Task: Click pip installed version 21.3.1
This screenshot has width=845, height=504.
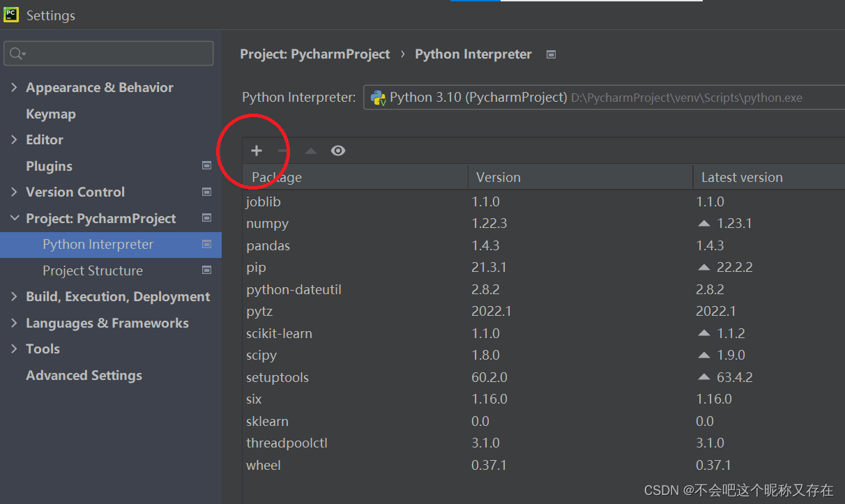Action: pos(489,268)
